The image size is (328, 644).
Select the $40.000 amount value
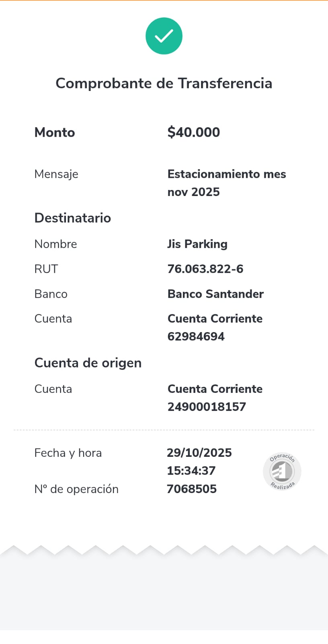[194, 132]
